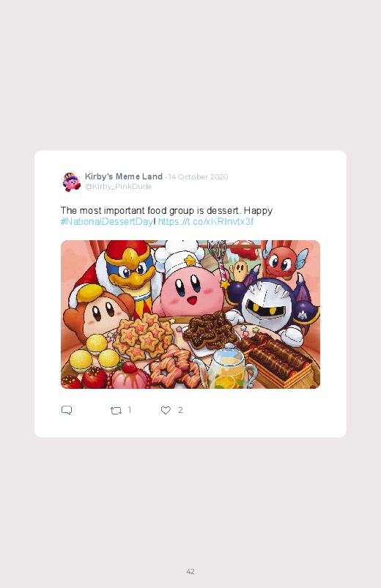
Task: Open the @Kirby_PinkDude handle
Action: coord(118,187)
